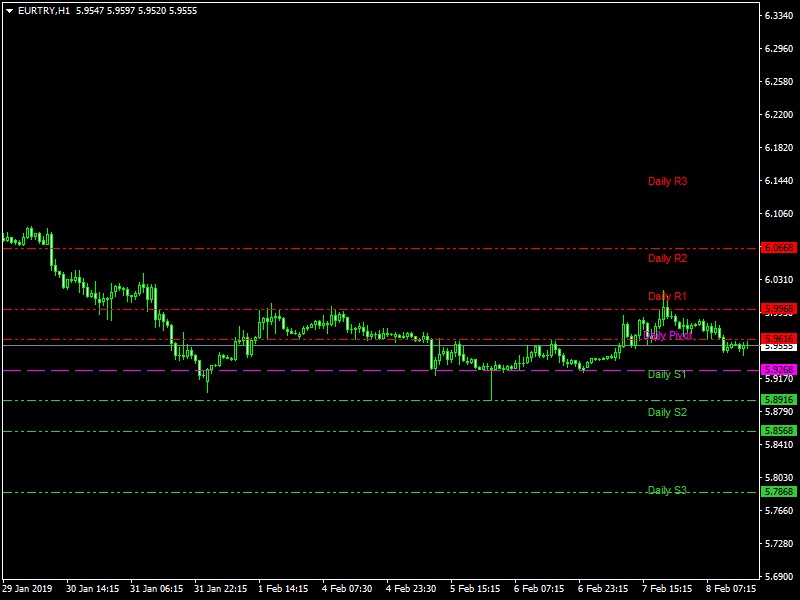Click the red 5.9968 price tag
Viewport: 800px width, 600px height.
point(778,309)
